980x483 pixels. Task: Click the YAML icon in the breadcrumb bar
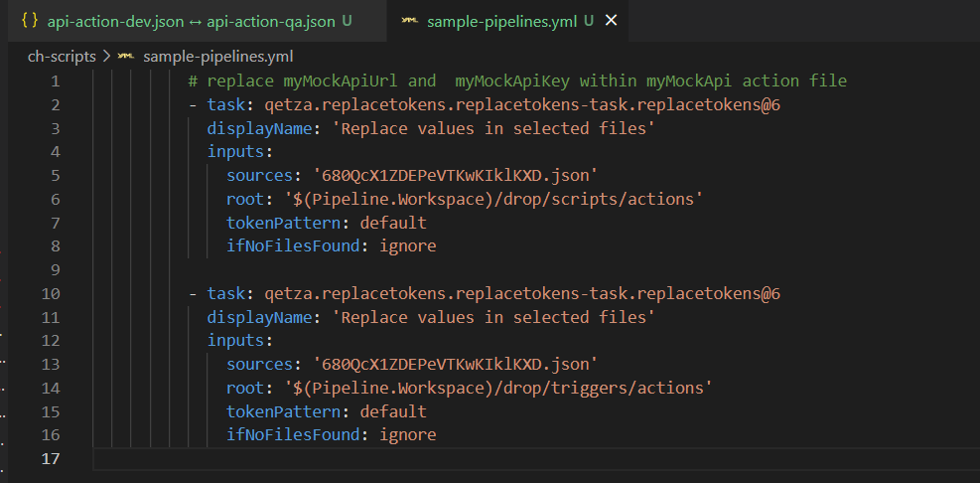[x=125, y=57]
